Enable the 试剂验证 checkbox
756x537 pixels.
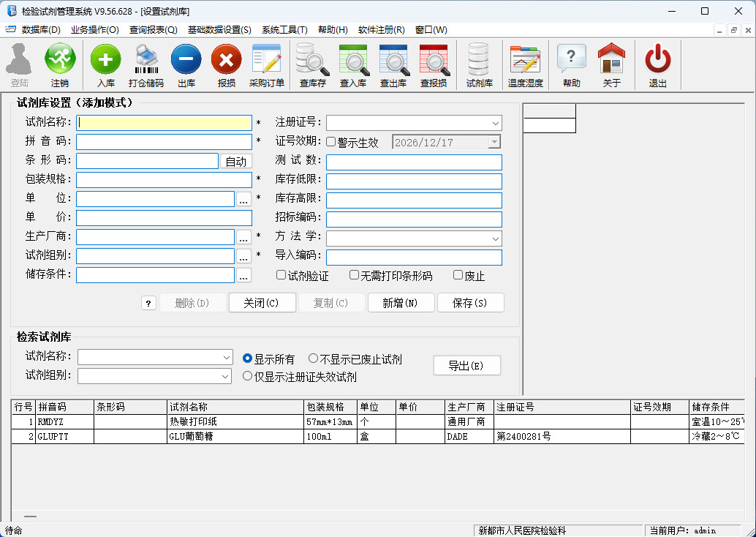281,275
